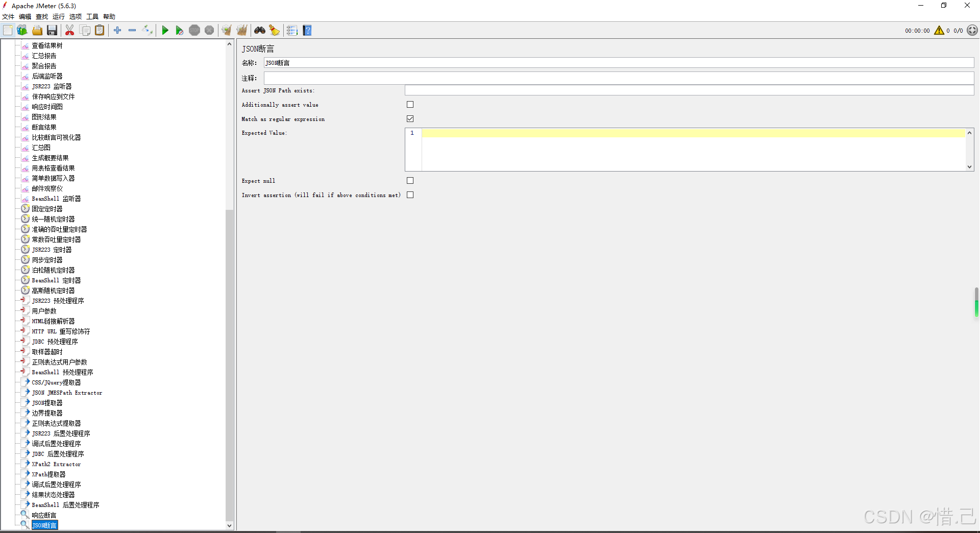980x533 pixels.
Task: Save the test plan with floppy icon
Action: point(52,31)
